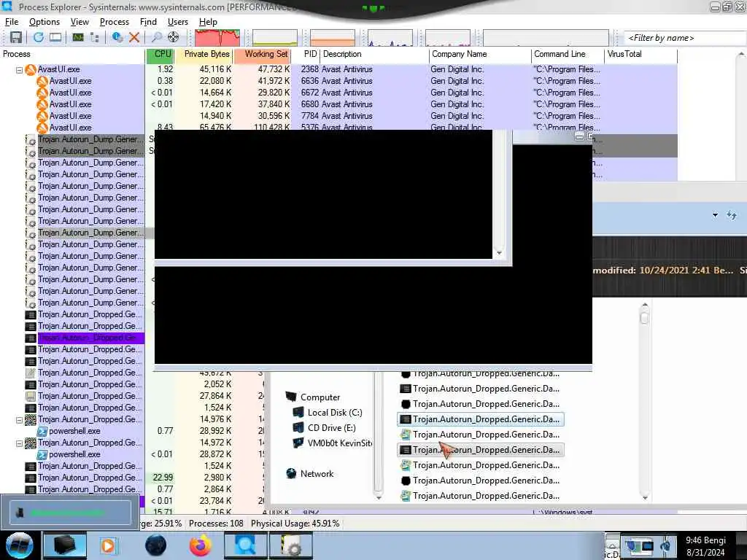
Task: Click the Physical Usage status bar entry
Action: tap(295, 524)
